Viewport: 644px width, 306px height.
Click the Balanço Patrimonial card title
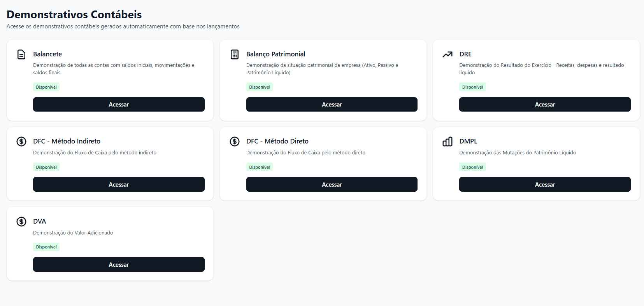275,54
